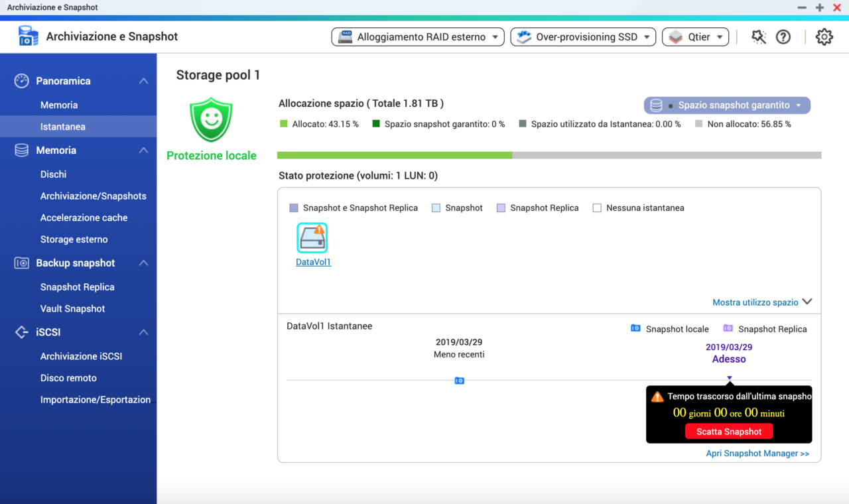Open the help question mark icon
849x504 pixels.
point(783,37)
